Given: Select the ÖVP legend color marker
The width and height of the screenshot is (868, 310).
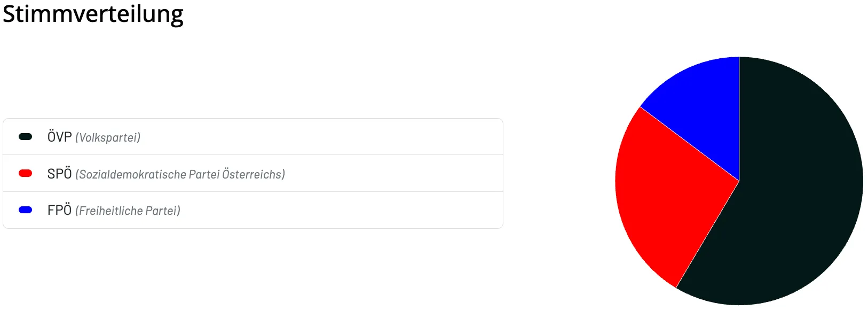Looking at the screenshot, I should click(26, 137).
